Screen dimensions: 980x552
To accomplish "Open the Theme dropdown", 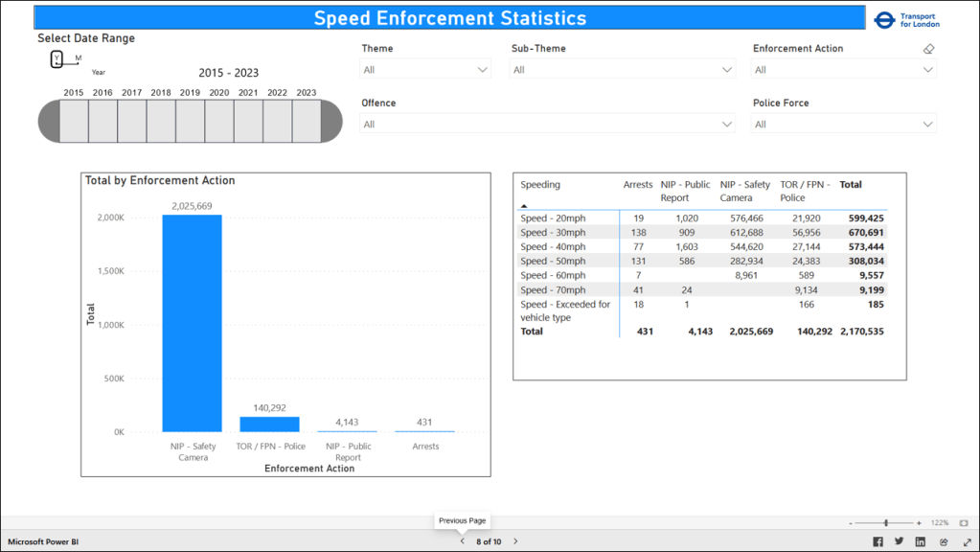I will pyautogui.click(x=425, y=70).
